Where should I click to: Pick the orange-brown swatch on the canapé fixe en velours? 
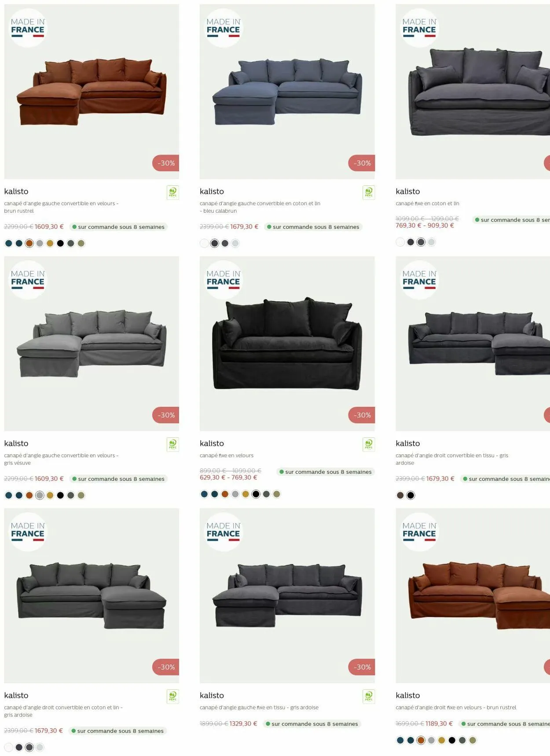(225, 494)
